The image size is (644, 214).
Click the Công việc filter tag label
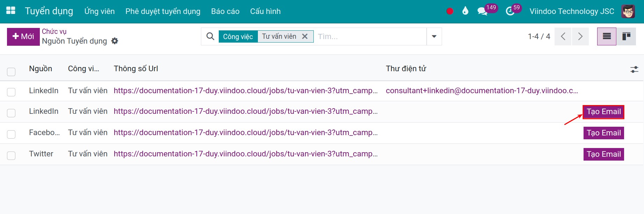(238, 37)
